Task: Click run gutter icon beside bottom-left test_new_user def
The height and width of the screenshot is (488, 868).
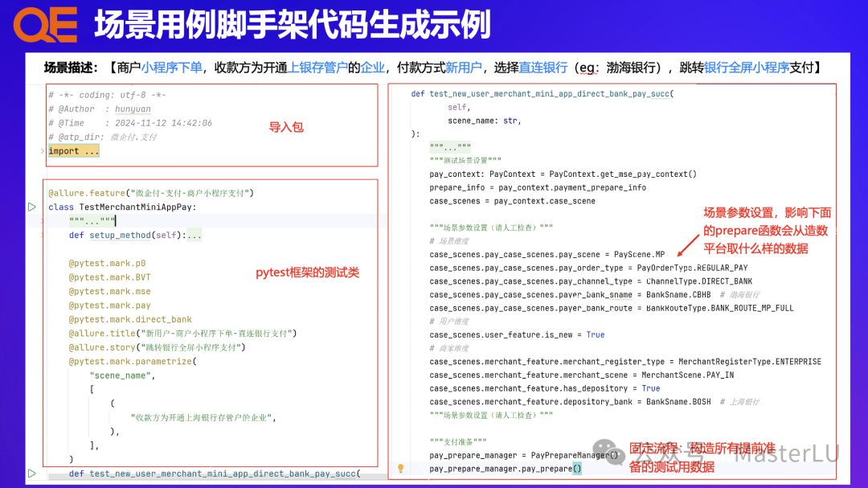Action: pyautogui.click(x=32, y=474)
